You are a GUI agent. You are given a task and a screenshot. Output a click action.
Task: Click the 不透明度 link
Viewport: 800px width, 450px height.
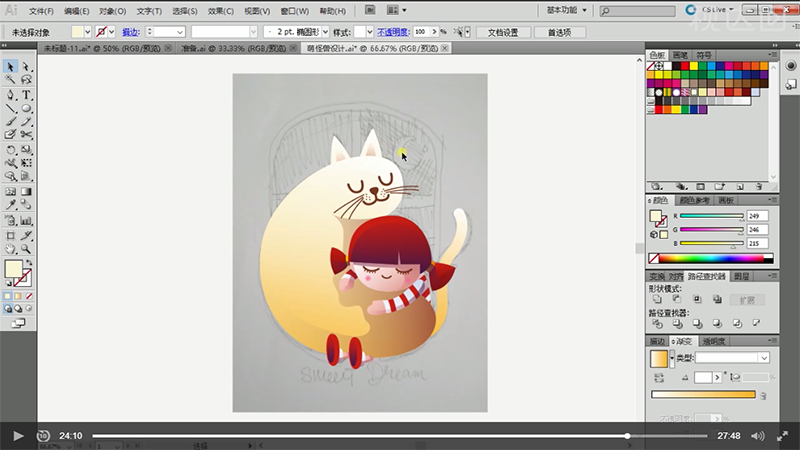point(393,32)
